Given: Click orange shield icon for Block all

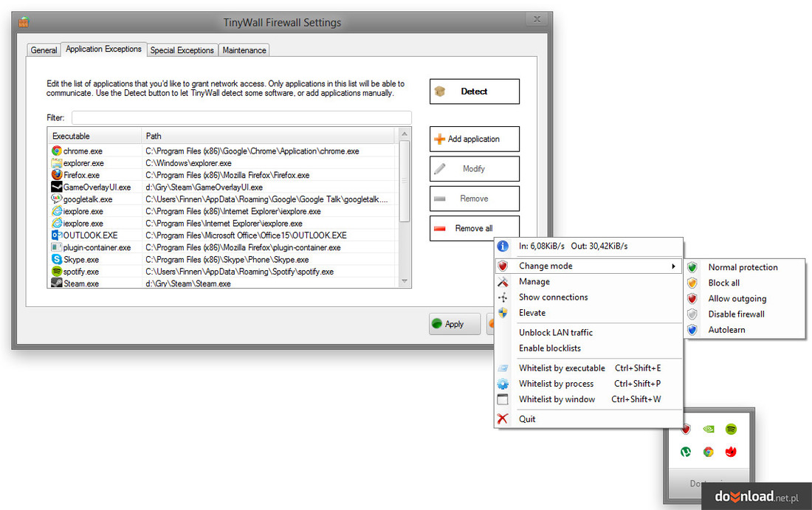Looking at the screenshot, I should (x=692, y=283).
